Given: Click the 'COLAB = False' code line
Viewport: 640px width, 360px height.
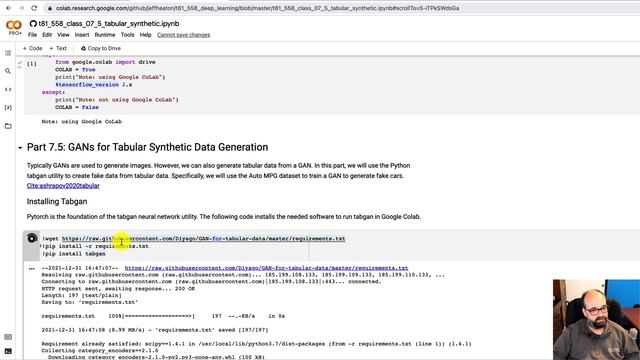Looking at the screenshot, I should click(77, 107).
